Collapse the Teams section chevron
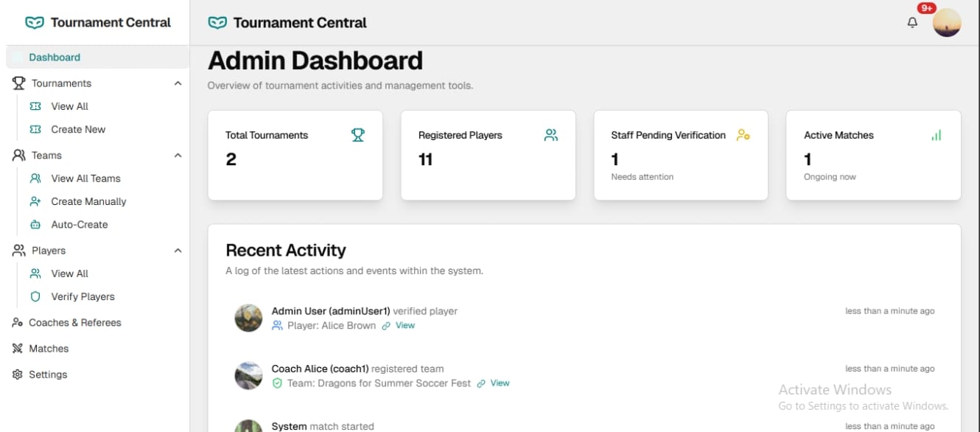 coord(178,156)
